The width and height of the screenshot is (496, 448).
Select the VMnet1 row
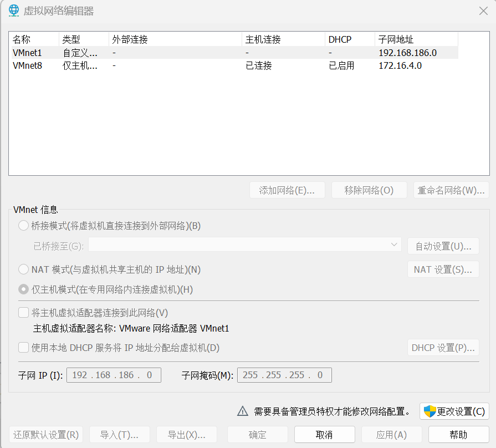tap(235, 53)
